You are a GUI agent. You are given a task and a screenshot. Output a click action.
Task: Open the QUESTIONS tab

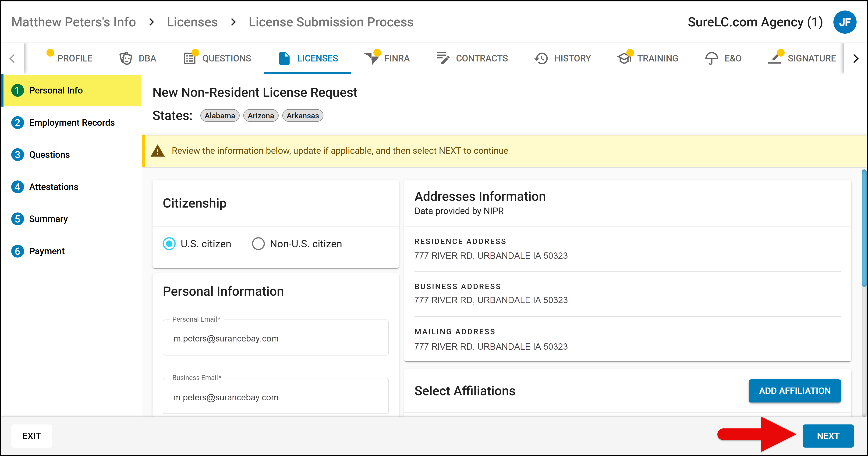click(x=217, y=58)
